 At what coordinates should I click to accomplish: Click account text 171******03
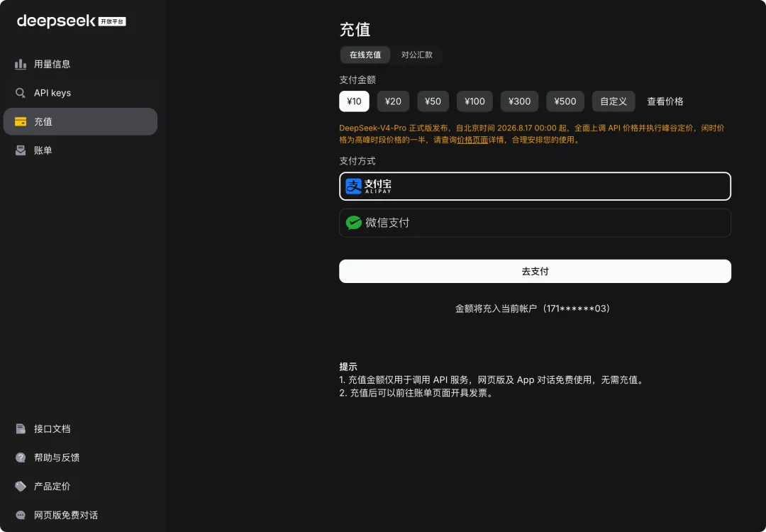tap(577, 309)
